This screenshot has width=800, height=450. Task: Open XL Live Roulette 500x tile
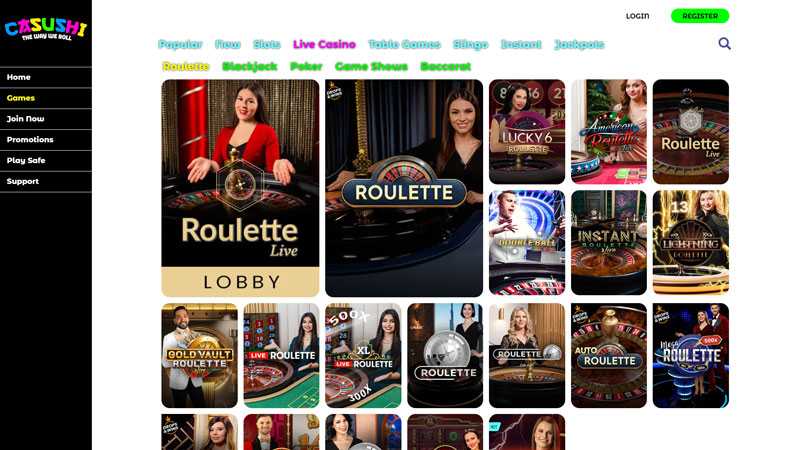pyautogui.click(x=363, y=356)
